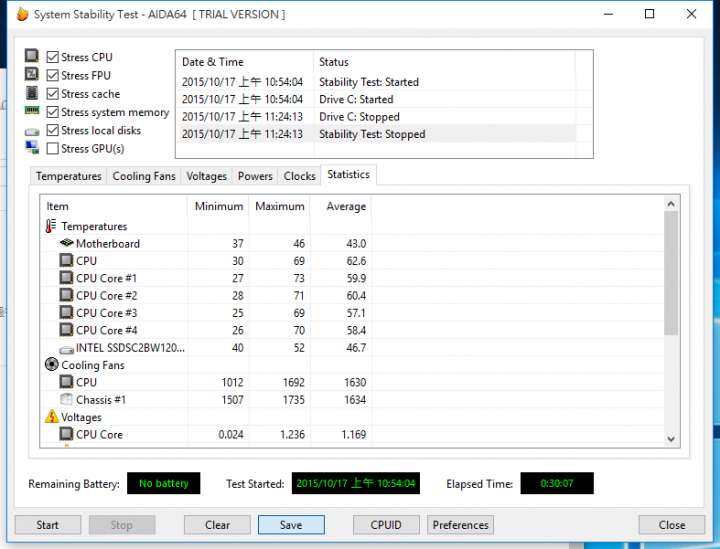
Task: Open the Voltages tab
Action: click(206, 176)
